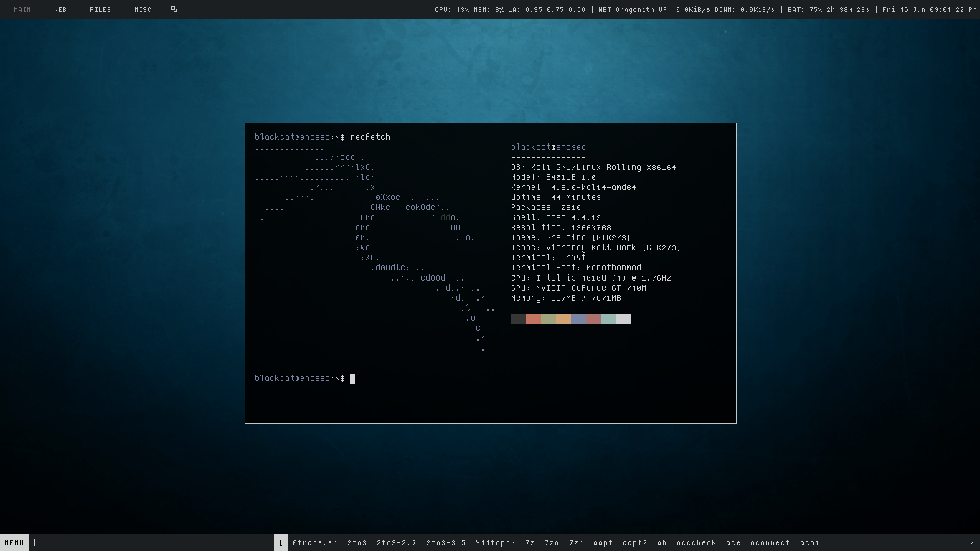The image size is (980, 551).
Task: Switch to the MAIN workspace
Action: [x=22, y=10]
